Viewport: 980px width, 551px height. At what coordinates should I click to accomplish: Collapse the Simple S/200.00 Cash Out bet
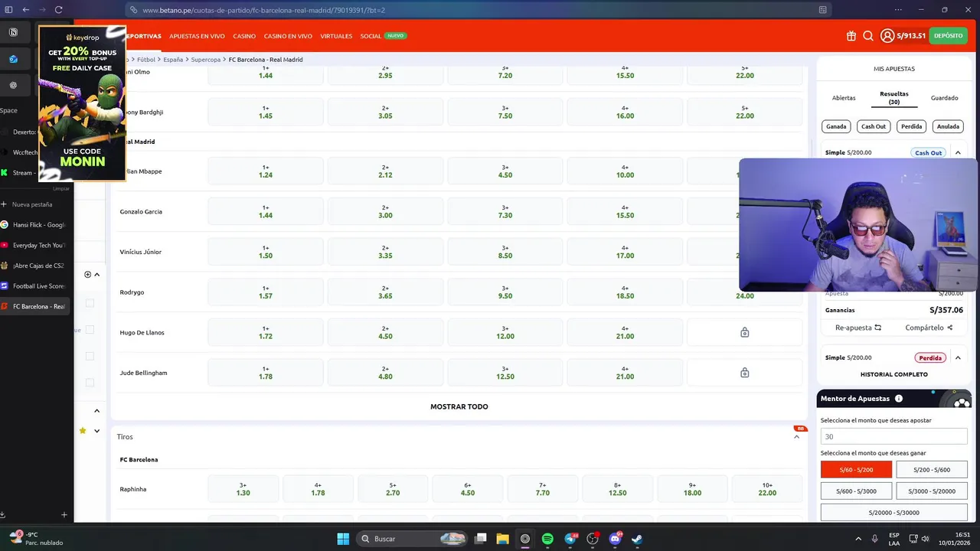click(x=958, y=153)
